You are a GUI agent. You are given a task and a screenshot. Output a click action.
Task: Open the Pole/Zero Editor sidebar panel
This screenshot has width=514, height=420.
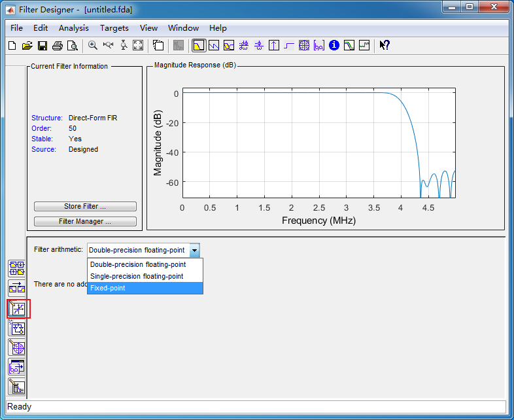click(x=17, y=348)
